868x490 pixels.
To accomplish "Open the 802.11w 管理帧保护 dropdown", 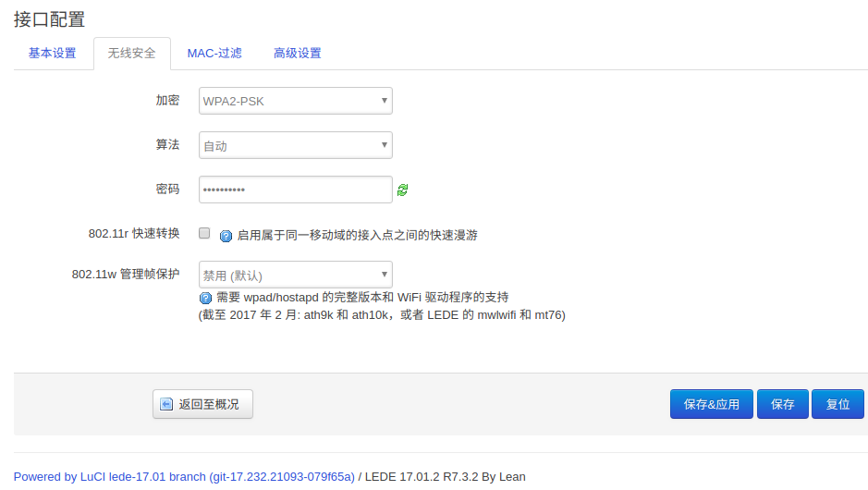I will pos(296,275).
